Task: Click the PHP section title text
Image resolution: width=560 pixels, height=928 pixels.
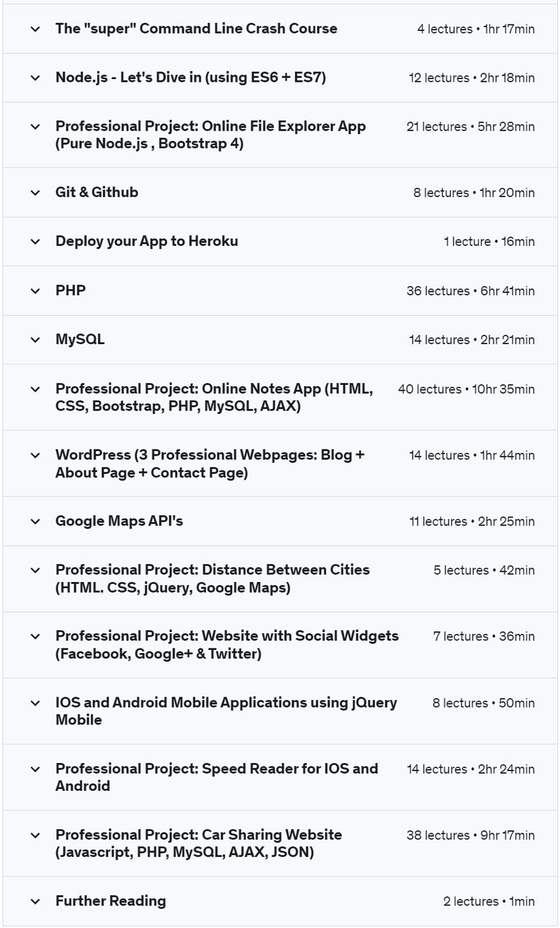Action: (70, 290)
